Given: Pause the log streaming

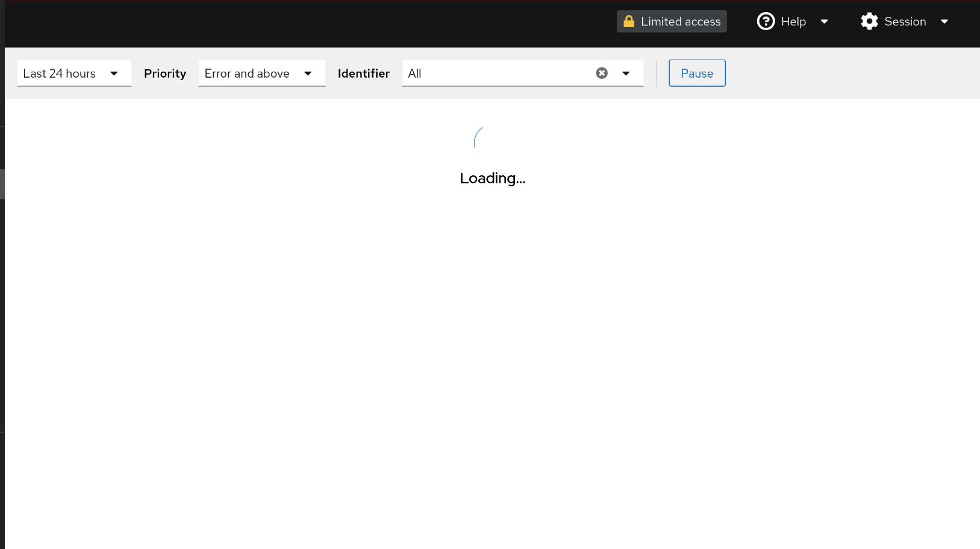Looking at the screenshot, I should (x=697, y=73).
